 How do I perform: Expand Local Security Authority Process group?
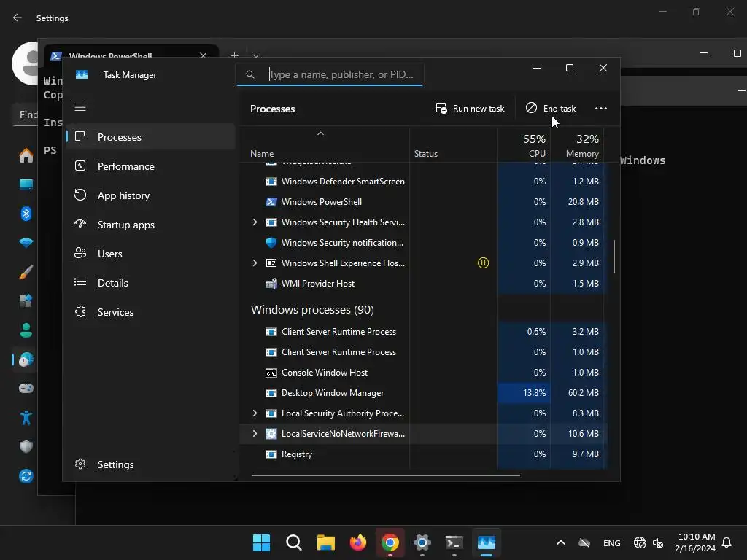[255, 413]
